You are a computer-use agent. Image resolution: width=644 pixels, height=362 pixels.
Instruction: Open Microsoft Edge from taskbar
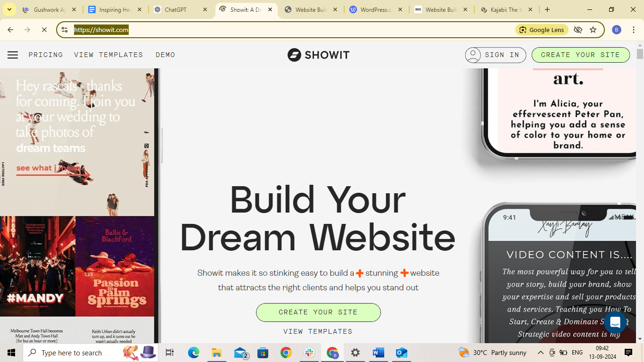pyautogui.click(x=194, y=353)
